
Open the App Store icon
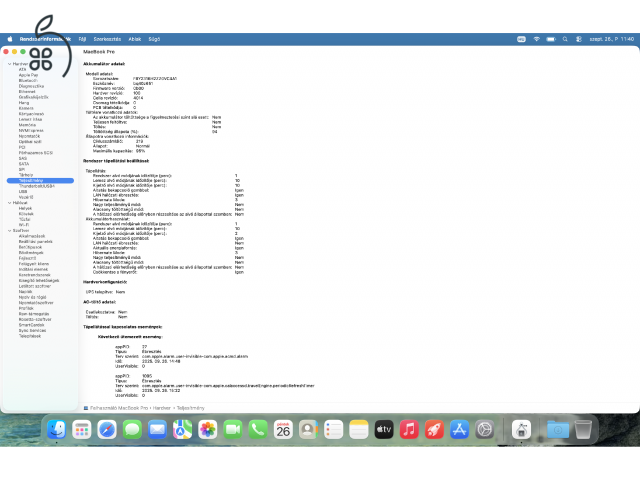[460, 429]
